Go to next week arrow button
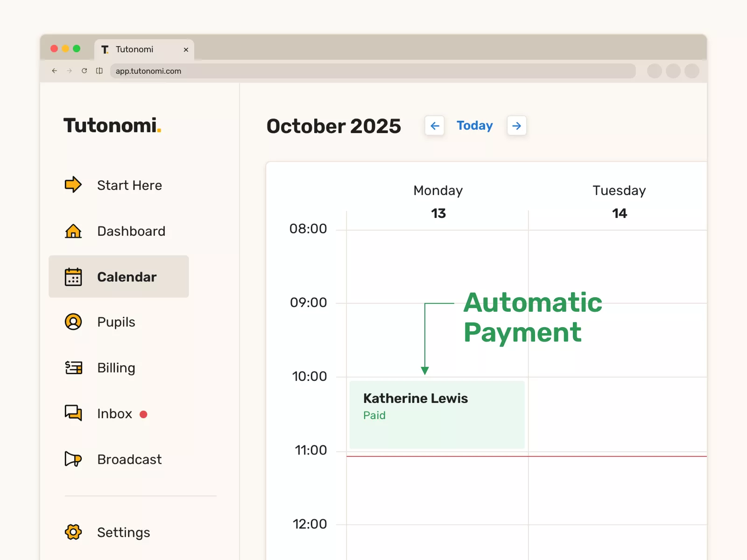747x560 pixels. (517, 126)
